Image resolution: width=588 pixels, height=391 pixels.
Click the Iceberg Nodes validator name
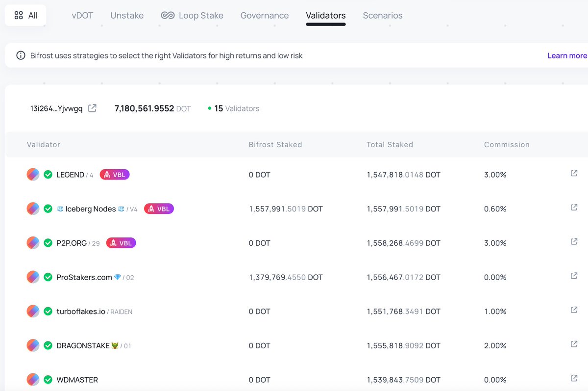click(x=91, y=209)
